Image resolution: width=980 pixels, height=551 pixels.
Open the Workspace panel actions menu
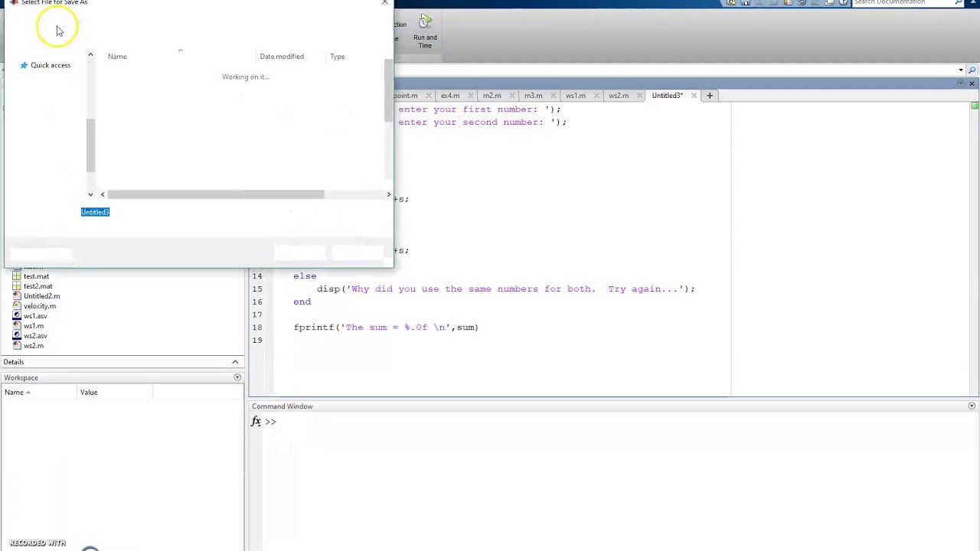[237, 377]
